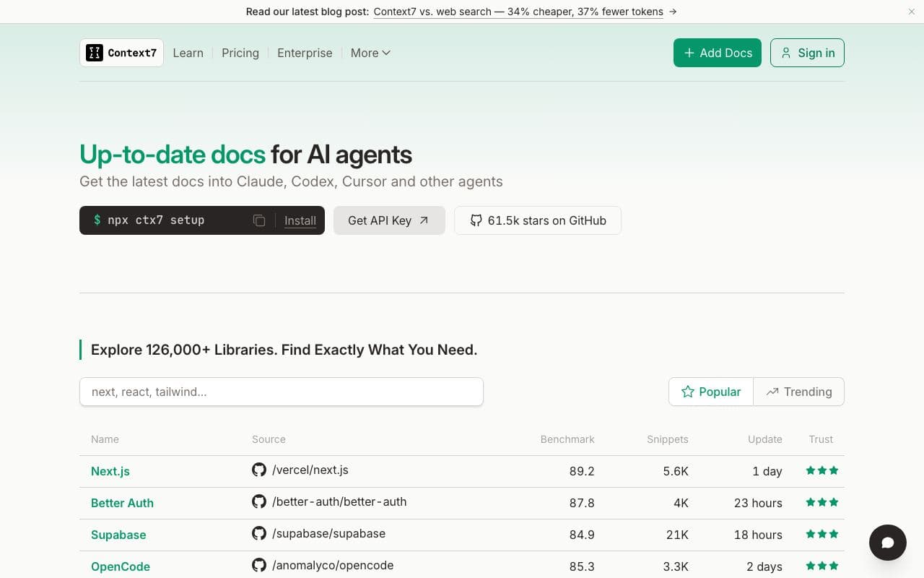The width and height of the screenshot is (924, 578).
Task: Click the GitHub icon beside /better-auth/better-auth
Action: (x=259, y=501)
